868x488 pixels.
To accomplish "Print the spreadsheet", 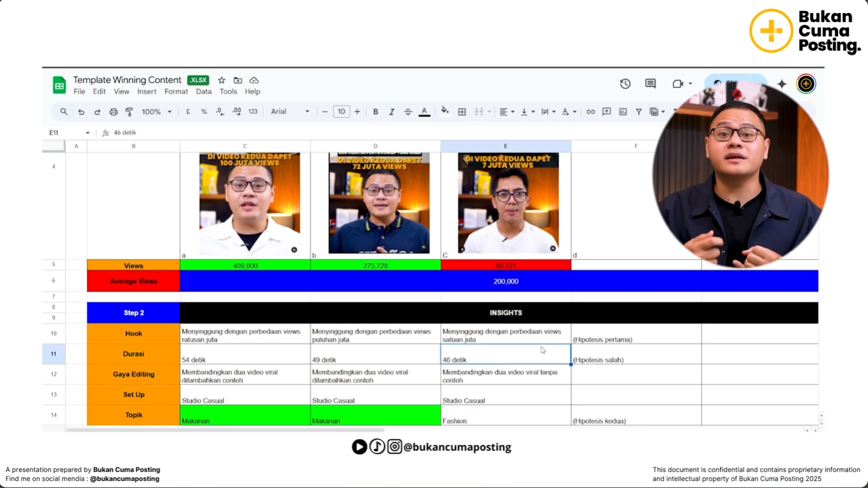I will pos(113,112).
